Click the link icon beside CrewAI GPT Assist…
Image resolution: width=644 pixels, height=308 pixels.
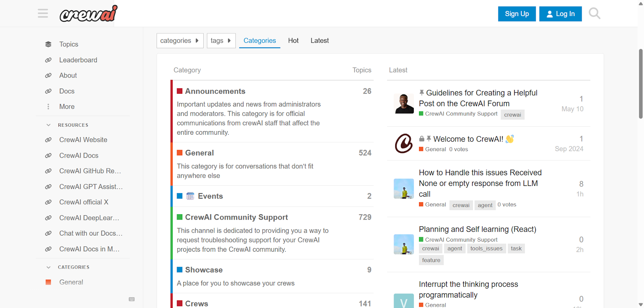pos(48,187)
